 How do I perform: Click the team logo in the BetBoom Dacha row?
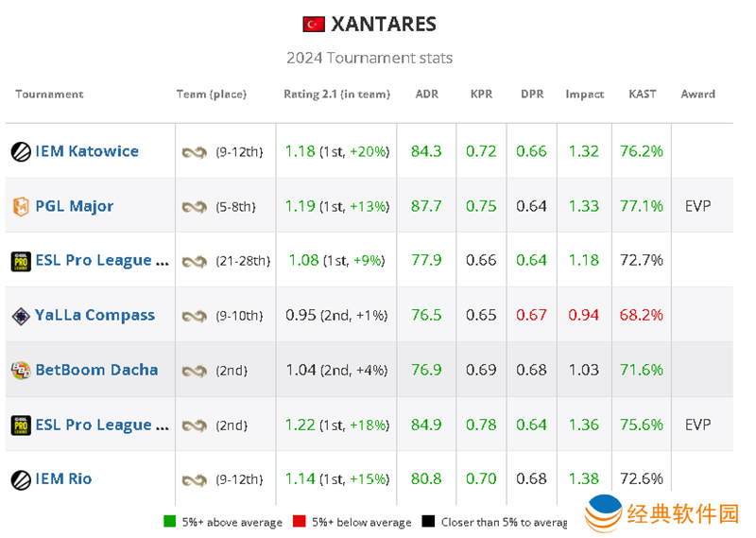pos(194,371)
